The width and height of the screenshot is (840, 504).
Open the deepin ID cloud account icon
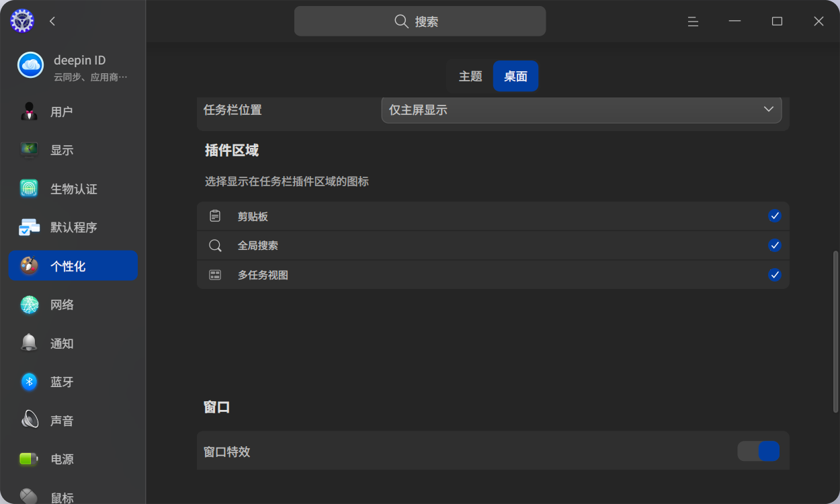pos(30,65)
